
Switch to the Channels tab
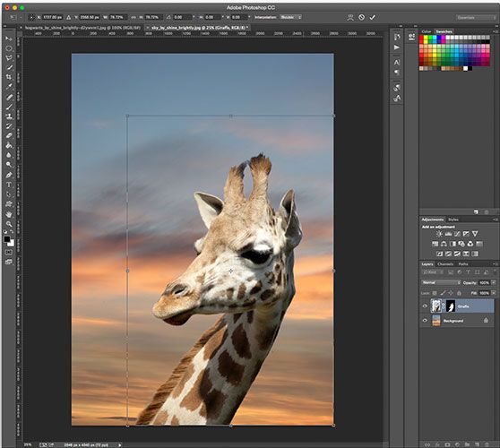tap(445, 264)
